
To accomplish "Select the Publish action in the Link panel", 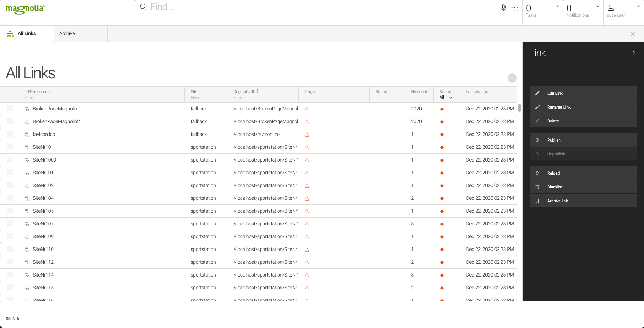I will [x=583, y=140].
